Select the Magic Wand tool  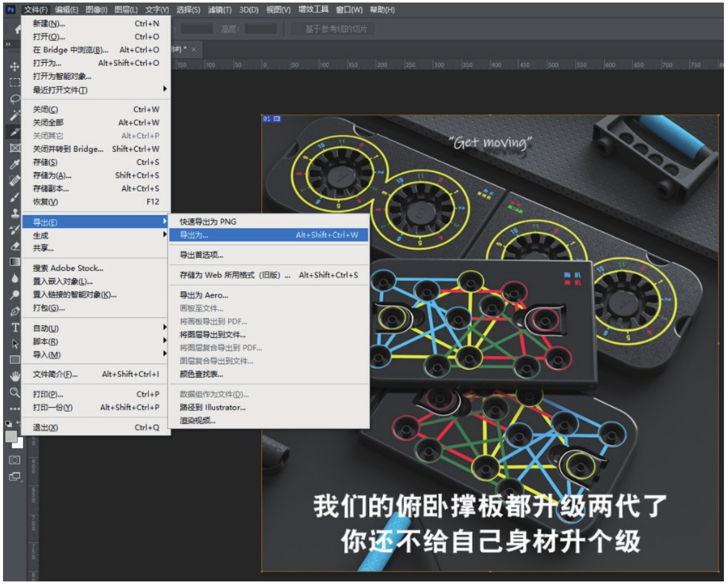(15, 115)
